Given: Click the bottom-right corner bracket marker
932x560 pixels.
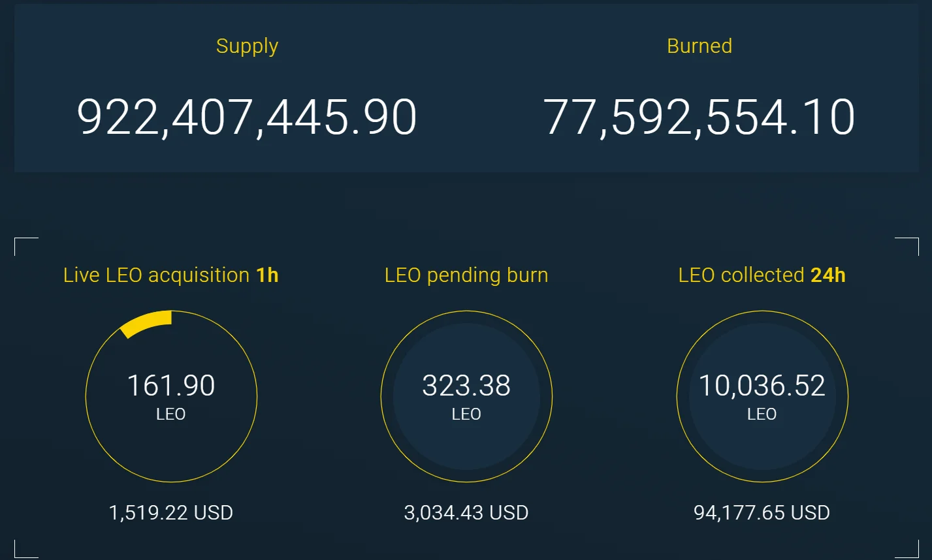Looking at the screenshot, I should (912, 552).
